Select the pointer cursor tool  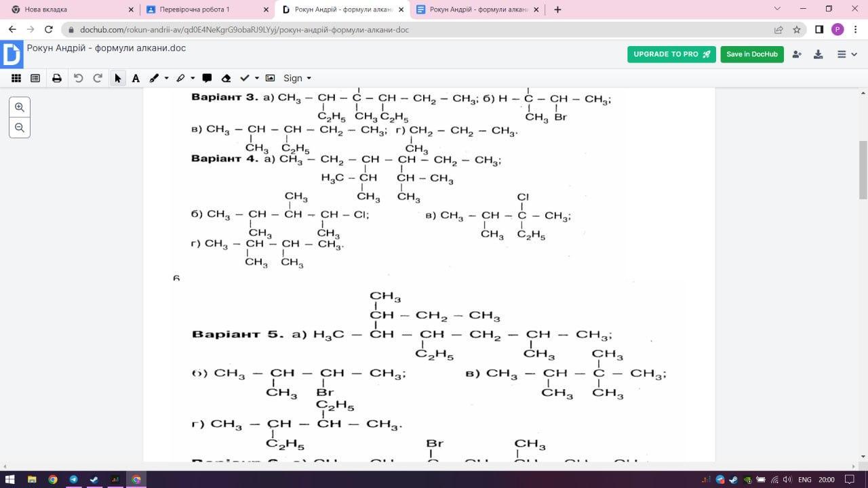click(117, 78)
